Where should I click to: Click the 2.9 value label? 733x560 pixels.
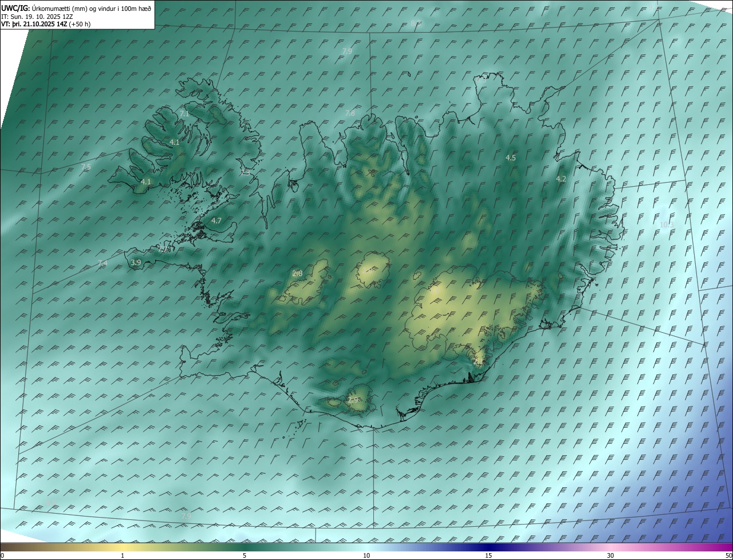tap(353, 400)
